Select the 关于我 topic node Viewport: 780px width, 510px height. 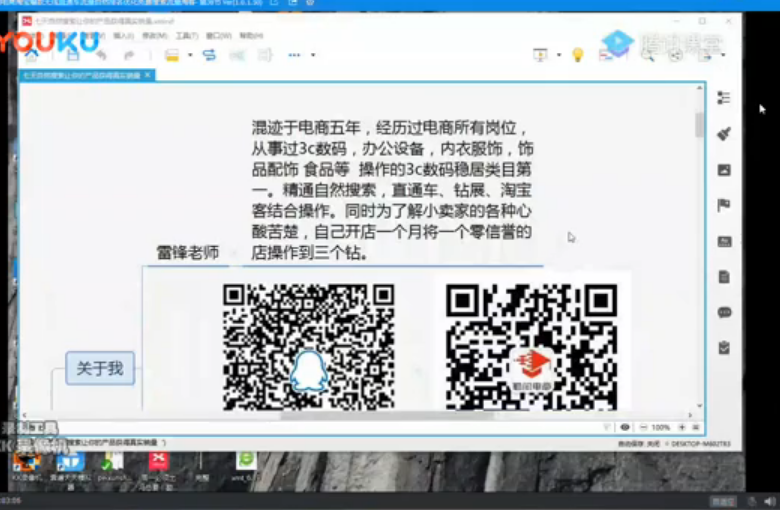pos(100,368)
